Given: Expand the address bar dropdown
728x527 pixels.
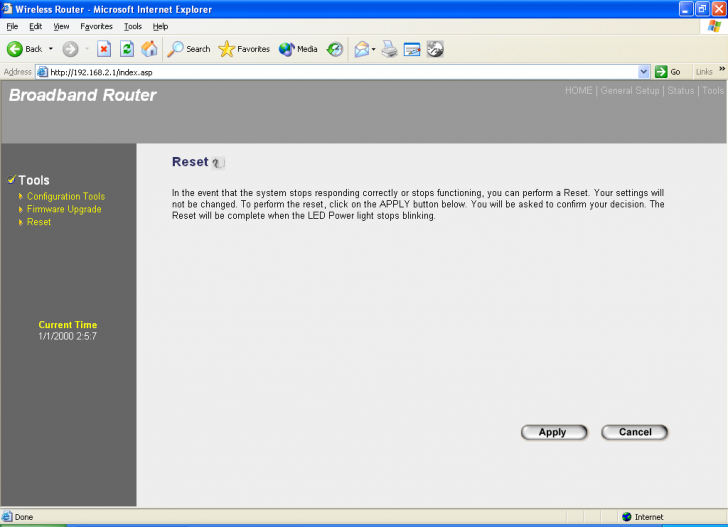Looking at the screenshot, I should tap(644, 72).
